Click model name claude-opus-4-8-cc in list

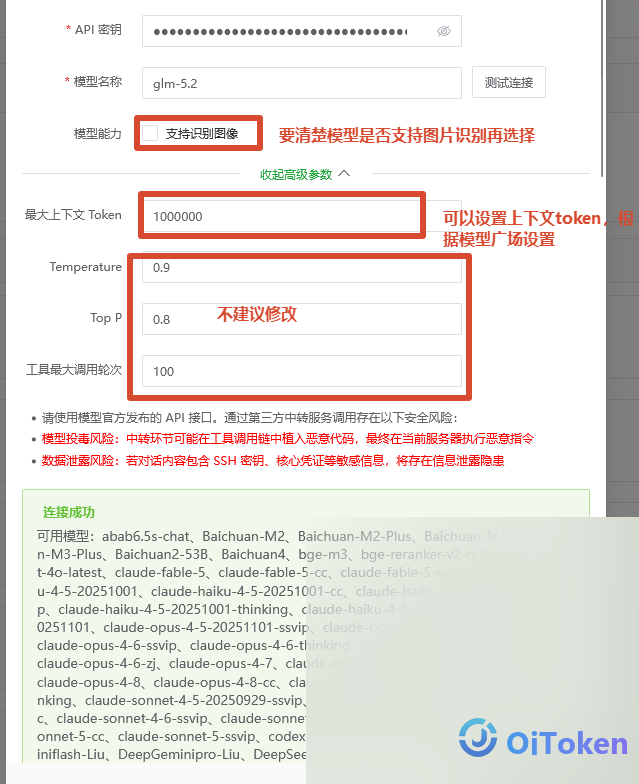(x=214, y=682)
